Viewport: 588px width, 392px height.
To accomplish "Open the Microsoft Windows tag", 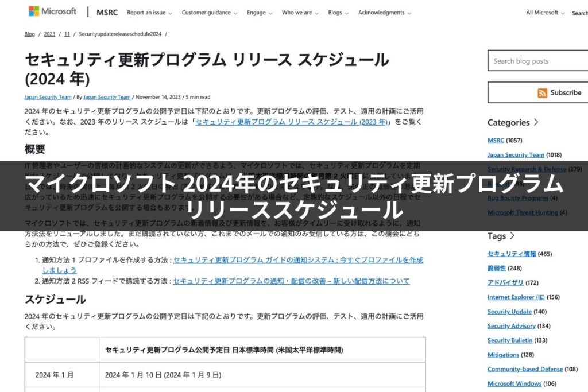I will 514,384.
